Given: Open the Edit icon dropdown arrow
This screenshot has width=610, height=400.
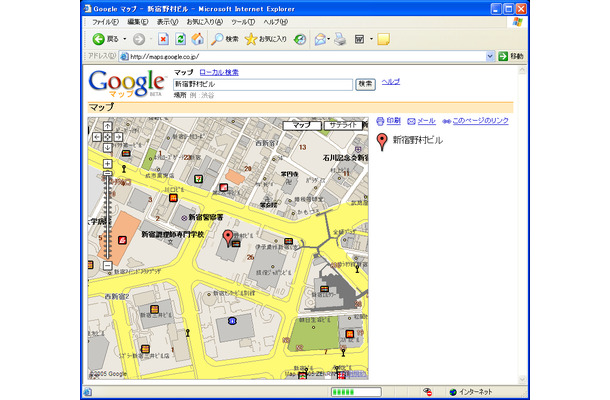Looking at the screenshot, I should tap(371, 39).
